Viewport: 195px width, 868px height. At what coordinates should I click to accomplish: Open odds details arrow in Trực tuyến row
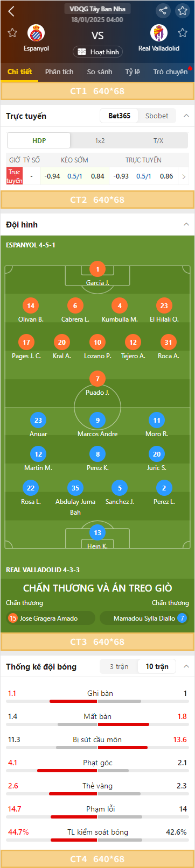click(x=184, y=176)
